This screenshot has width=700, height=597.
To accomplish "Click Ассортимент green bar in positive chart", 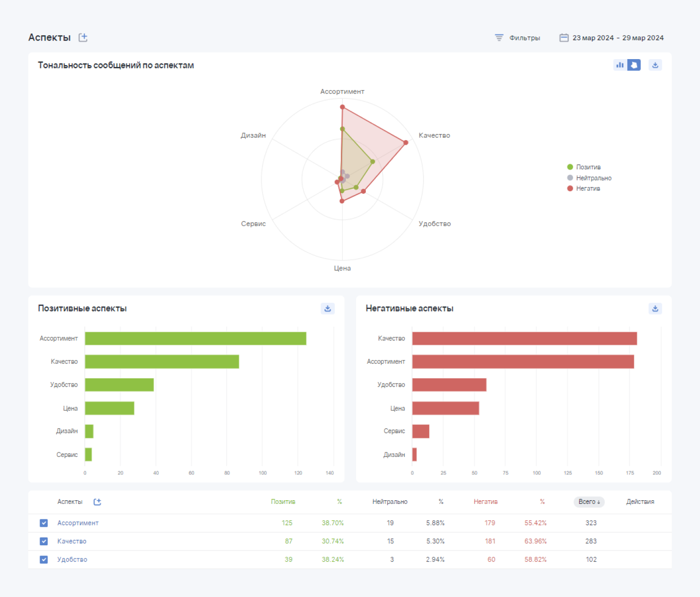I will click(x=195, y=338).
